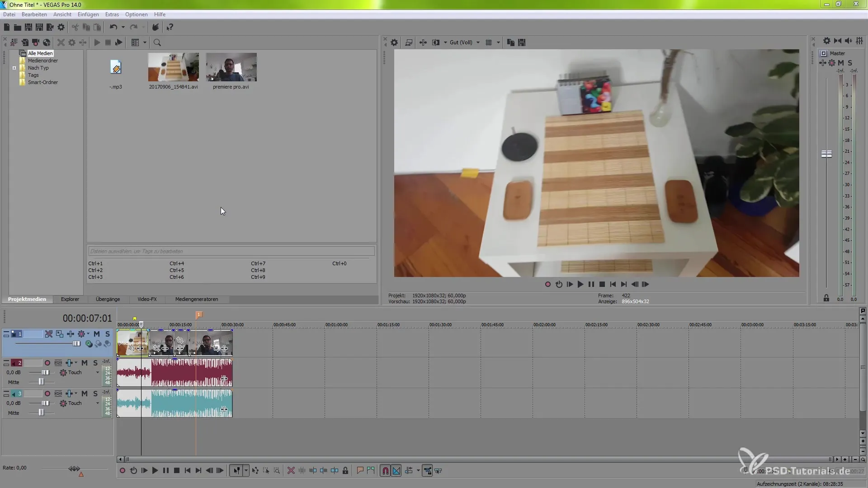
Task: Select the Medienordner tree item
Action: [43, 61]
